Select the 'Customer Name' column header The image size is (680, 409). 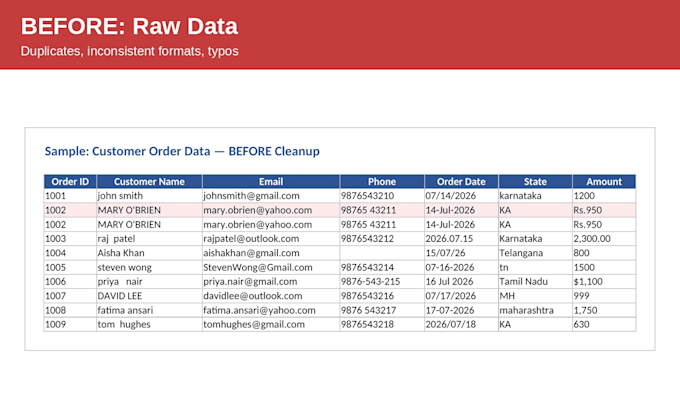pos(149,181)
